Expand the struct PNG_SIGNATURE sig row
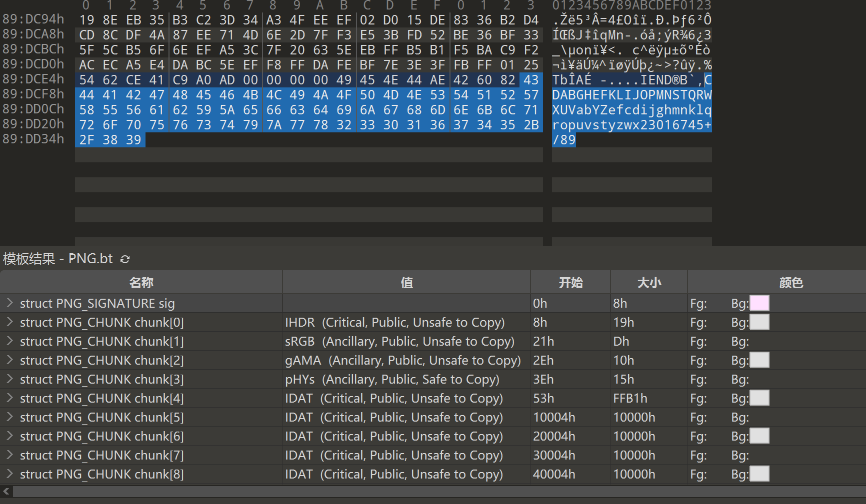Image resolution: width=866 pixels, height=504 pixels. pyautogui.click(x=9, y=303)
